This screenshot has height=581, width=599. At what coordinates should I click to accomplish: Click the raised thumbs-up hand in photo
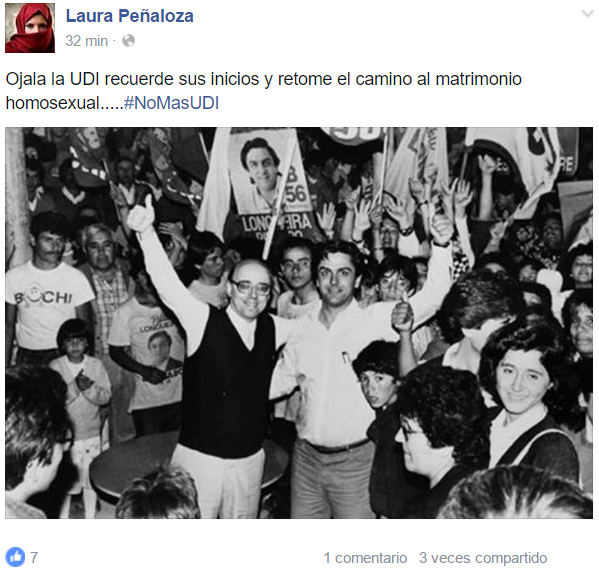click(141, 214)
